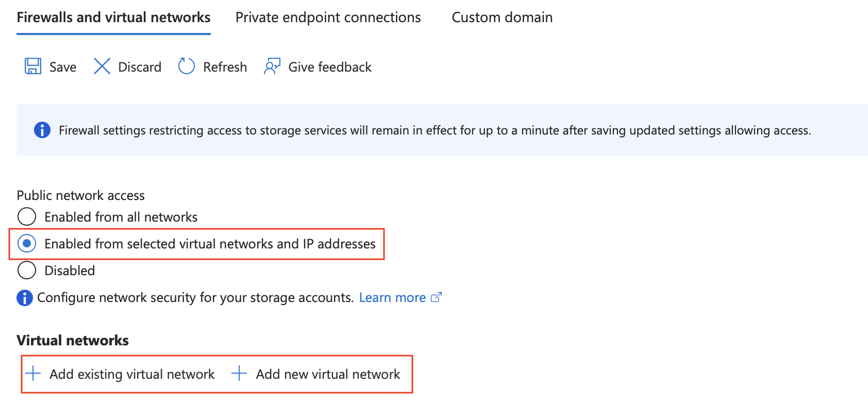Click the Discard label in the toolbar
868x402 pixels.
tap(140, 67)
